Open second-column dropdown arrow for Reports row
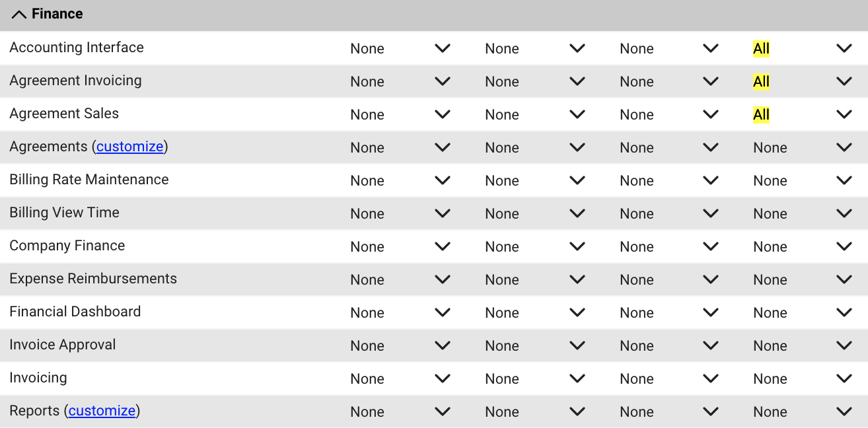 click(577, 411)
